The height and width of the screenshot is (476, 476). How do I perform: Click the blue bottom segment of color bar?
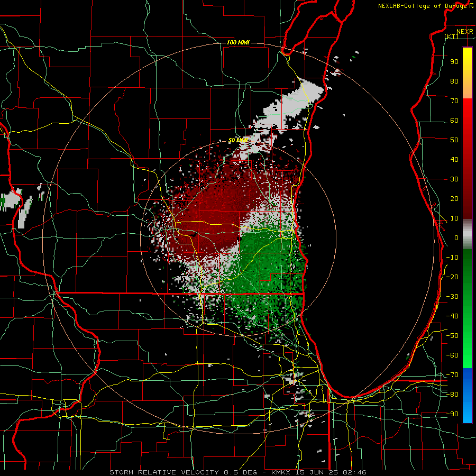467,396
